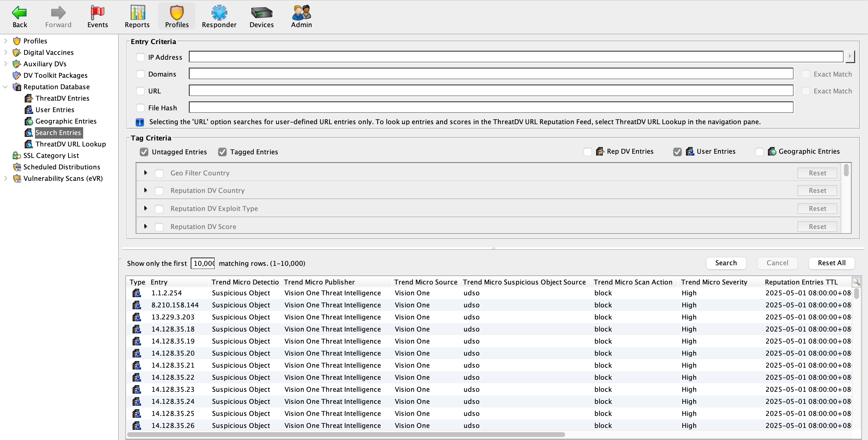Open ThreatDV URL Lookup in navigation

[x=71, y=144]
